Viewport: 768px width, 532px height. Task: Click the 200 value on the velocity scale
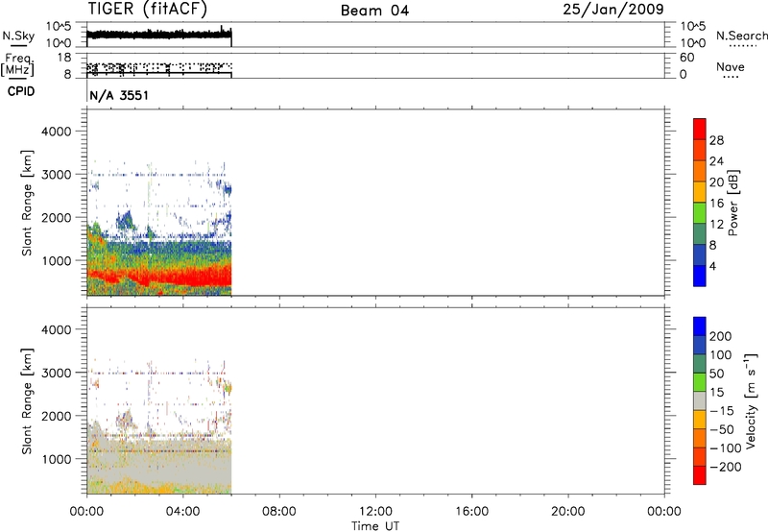click(721, 336)
